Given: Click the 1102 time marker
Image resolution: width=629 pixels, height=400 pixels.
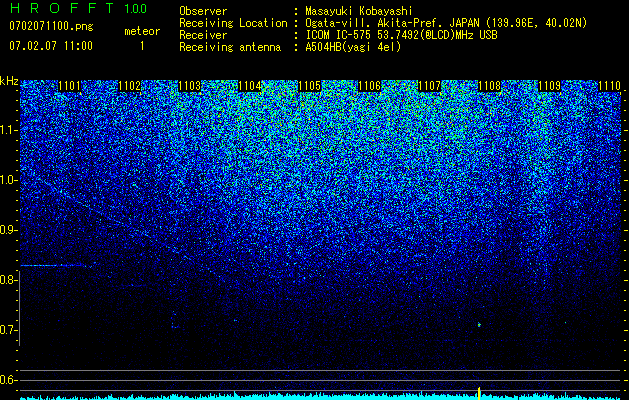Looking at the screenshot, I should pyautogui.click(x=130, y=86).
